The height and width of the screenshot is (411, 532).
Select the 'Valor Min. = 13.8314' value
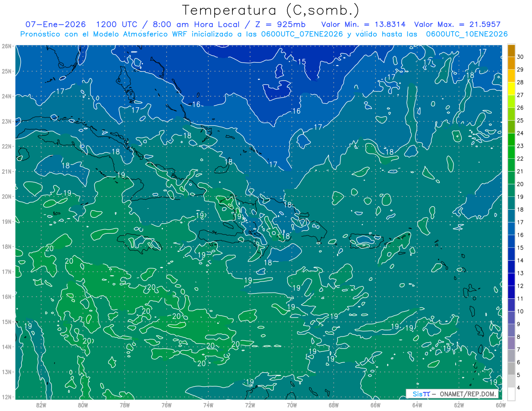tap(363, 24)
